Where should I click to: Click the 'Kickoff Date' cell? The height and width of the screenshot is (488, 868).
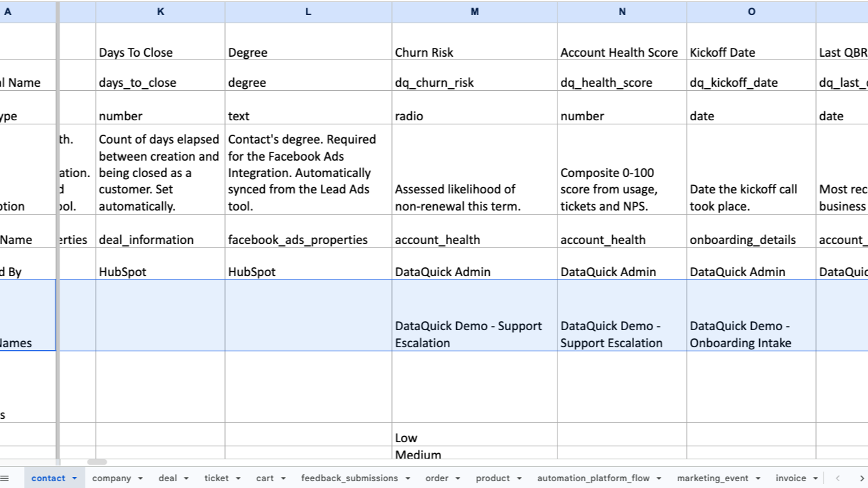(752, 42)
